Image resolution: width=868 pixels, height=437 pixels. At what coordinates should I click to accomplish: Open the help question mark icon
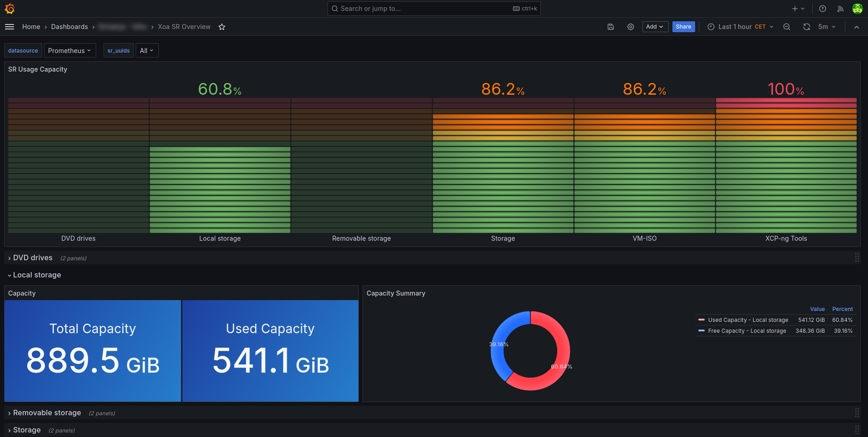coord(823,9)
